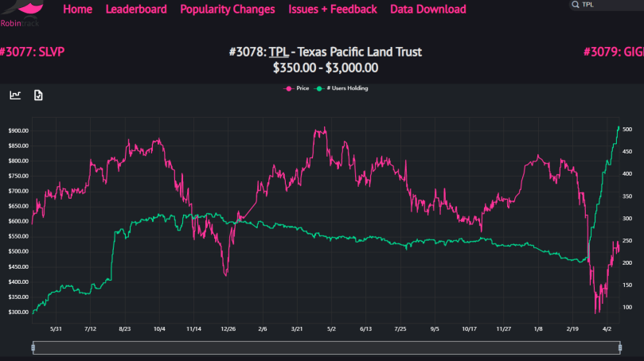Click the left handle of range slider
The width and height of the screenshot is (644, 361).
click(33, 347)
